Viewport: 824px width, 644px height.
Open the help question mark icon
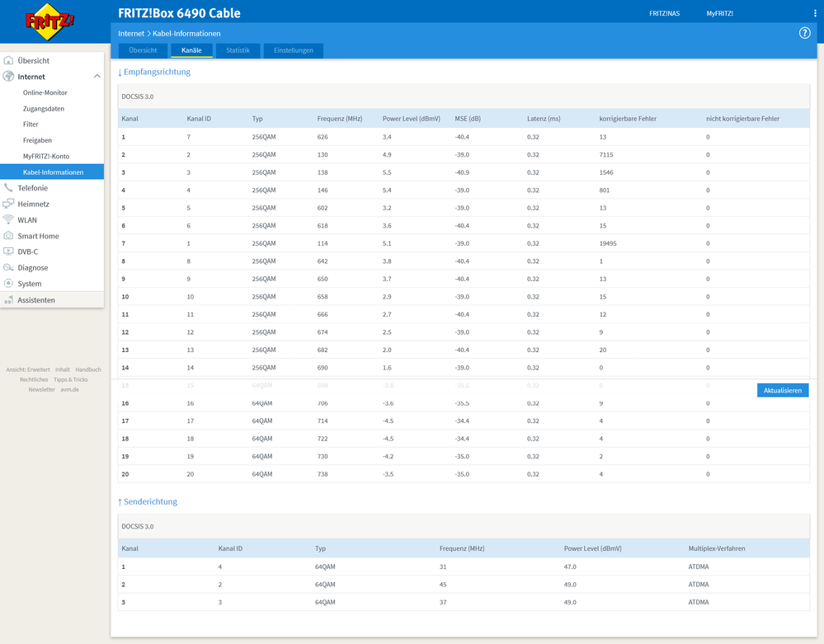tap(804, 33)
